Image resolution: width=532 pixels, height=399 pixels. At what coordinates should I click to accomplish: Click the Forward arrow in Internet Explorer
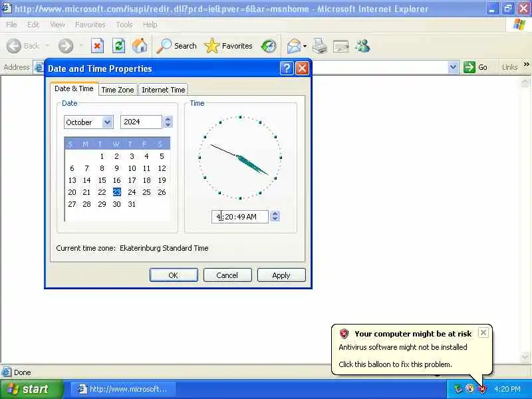tap(66, 46)
